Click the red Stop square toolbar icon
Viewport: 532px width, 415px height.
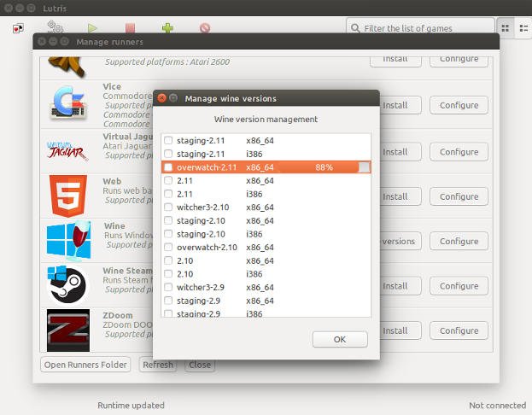(130, 28)
